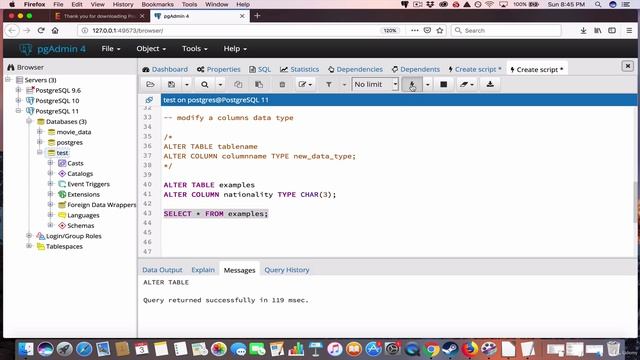The image size is (640, 360).
Task: Collapse the PostgreSQL 11 server node
Action: click(18, 111)
